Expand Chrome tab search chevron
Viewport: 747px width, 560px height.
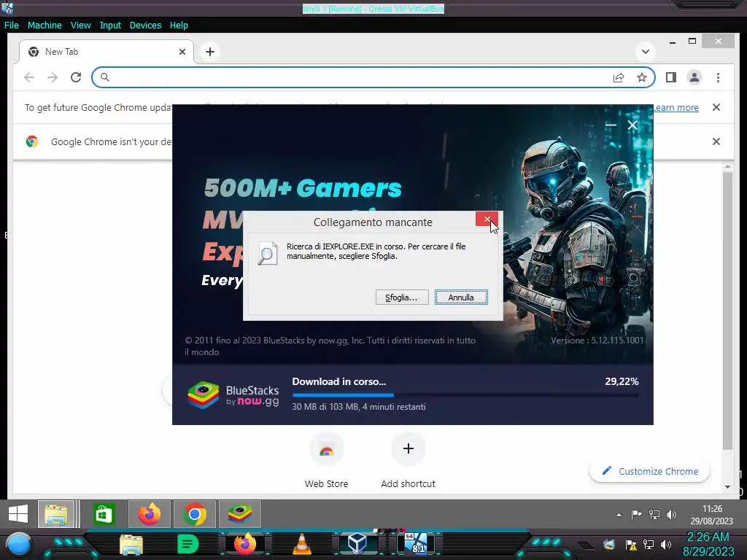click(646, 52)
